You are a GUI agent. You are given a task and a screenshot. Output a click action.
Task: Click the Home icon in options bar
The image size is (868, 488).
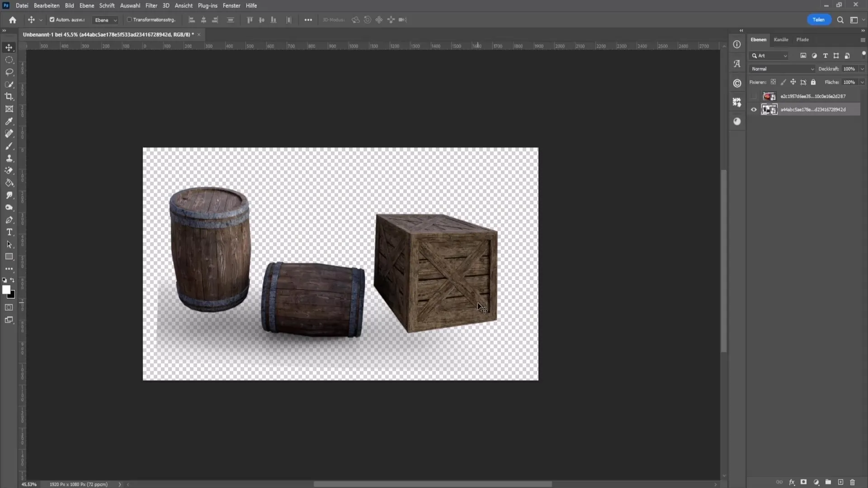pos(13,20)
